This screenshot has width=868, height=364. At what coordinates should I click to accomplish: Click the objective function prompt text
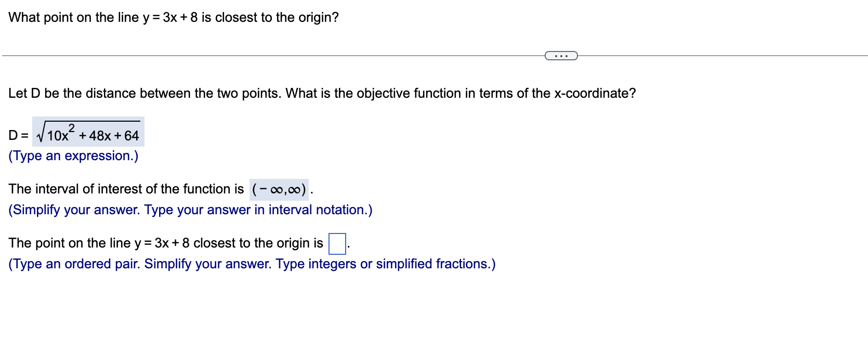point(322,93)
